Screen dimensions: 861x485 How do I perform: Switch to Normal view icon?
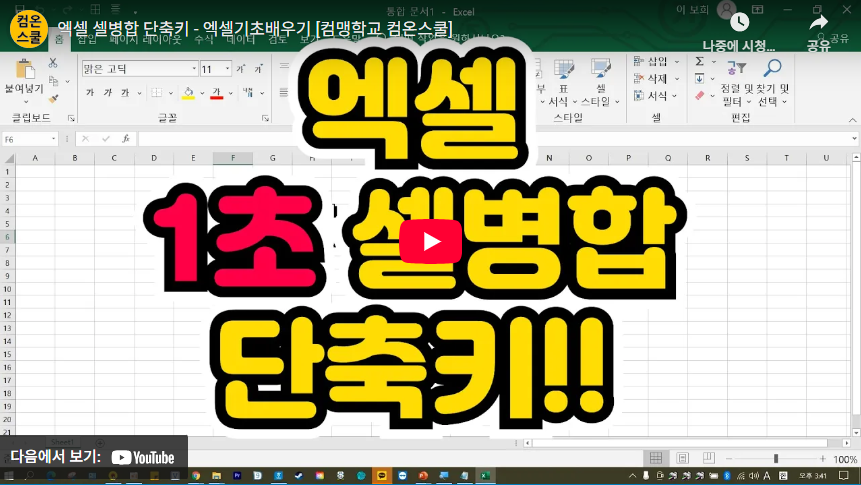pyautogui.click(x=656, y=458)
